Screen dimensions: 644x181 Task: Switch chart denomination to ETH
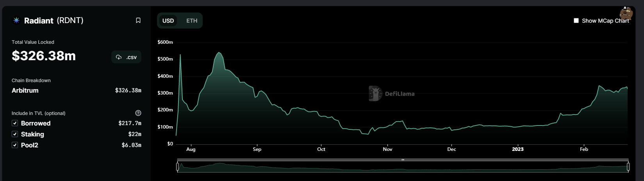192,21
